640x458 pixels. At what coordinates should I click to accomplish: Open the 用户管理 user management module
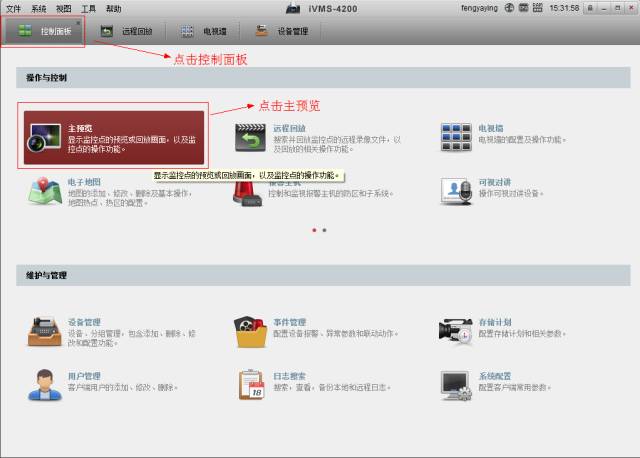(45, 383)
